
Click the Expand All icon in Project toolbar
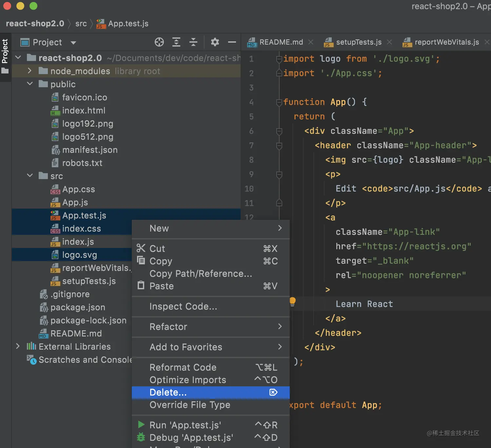176,42
